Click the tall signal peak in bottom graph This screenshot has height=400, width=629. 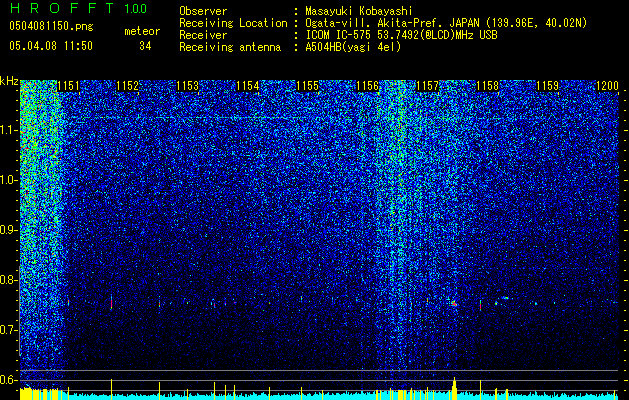pos(455,388)
